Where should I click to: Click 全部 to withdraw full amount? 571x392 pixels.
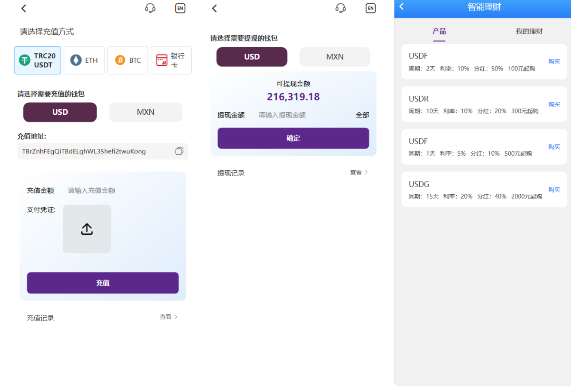(362, 115)
